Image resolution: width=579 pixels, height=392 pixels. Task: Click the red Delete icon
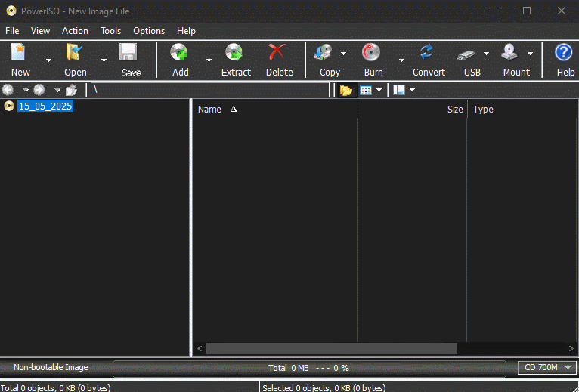tap(277, 52)
